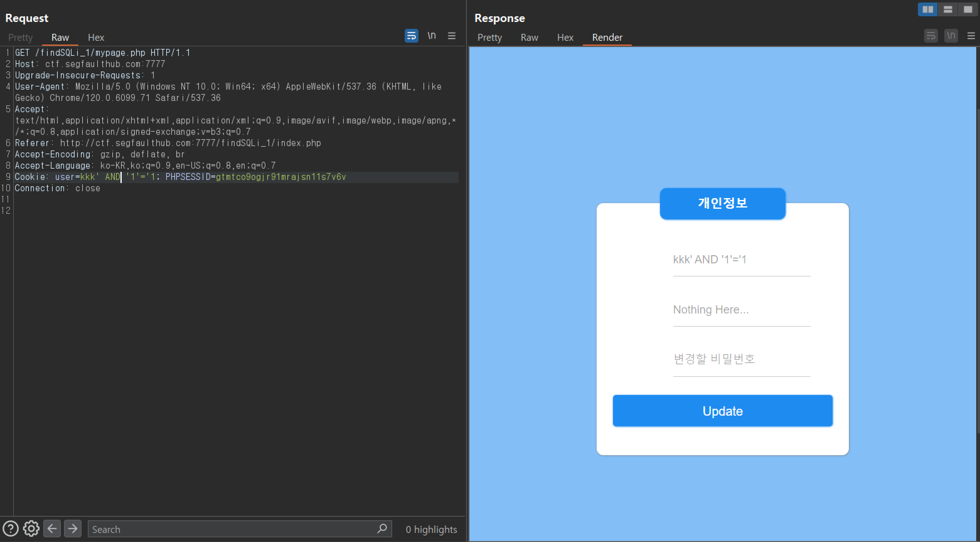Open the Response Raw tab

pos(529,37)
